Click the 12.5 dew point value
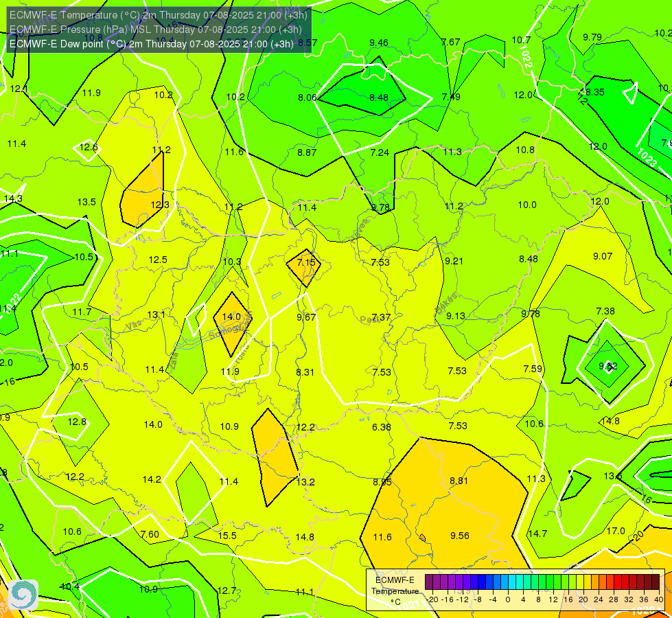The image size is (672, 618). 158,260
